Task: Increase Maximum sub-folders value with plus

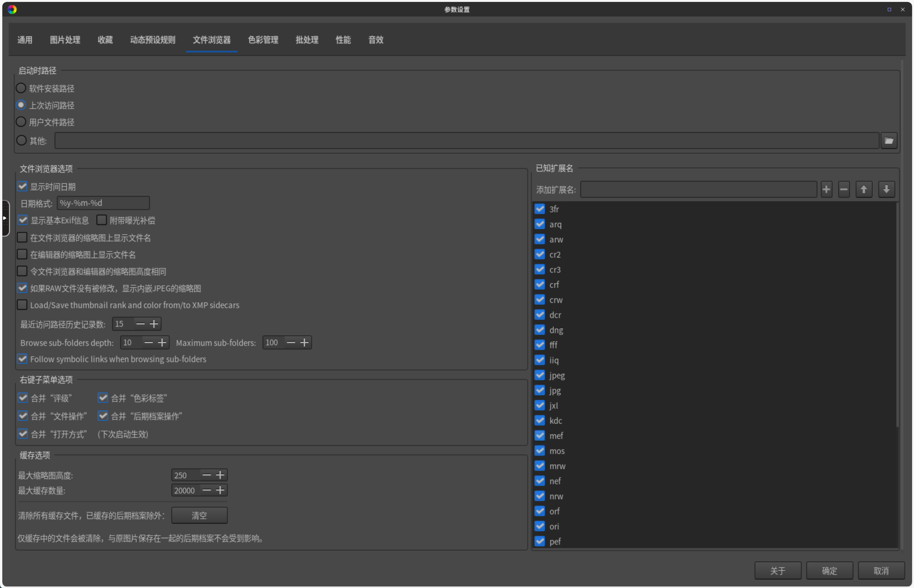Action: click(x=305, y=342)
